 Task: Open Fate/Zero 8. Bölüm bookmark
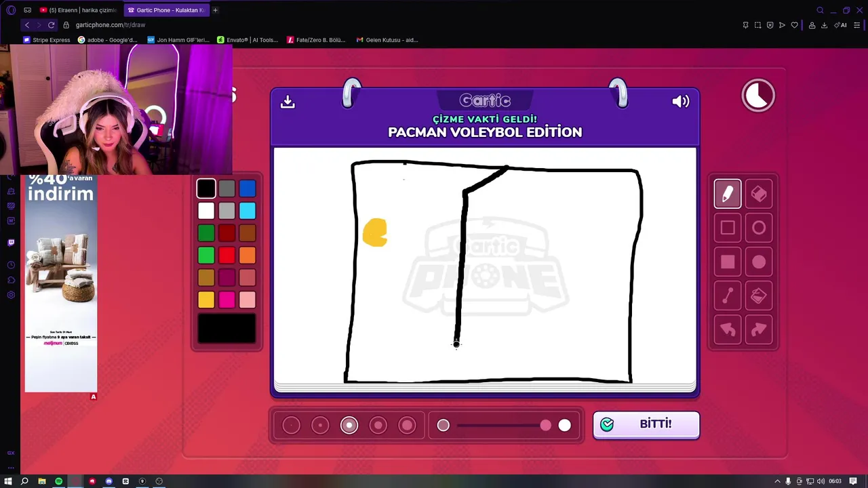pos(316,40)
